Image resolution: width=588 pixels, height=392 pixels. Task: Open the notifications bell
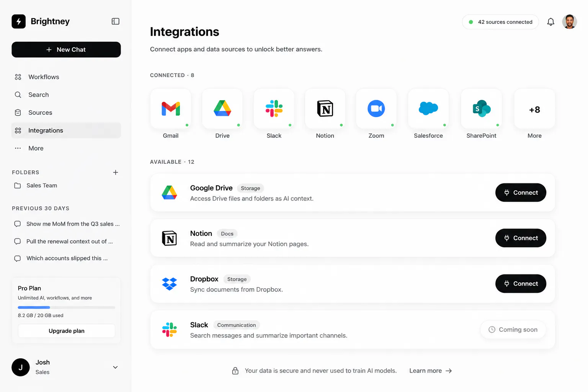(x=550, y=22)
